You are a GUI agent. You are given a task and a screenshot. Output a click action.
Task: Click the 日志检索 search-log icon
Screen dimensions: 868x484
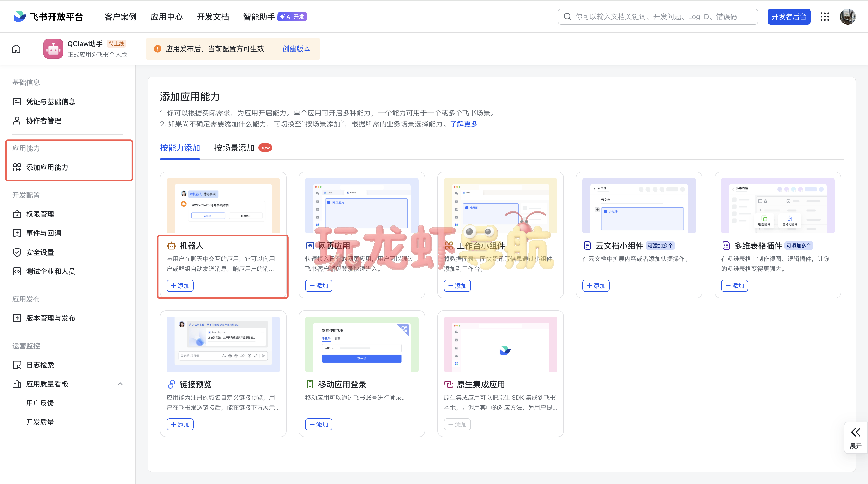(x=17, y=365)
